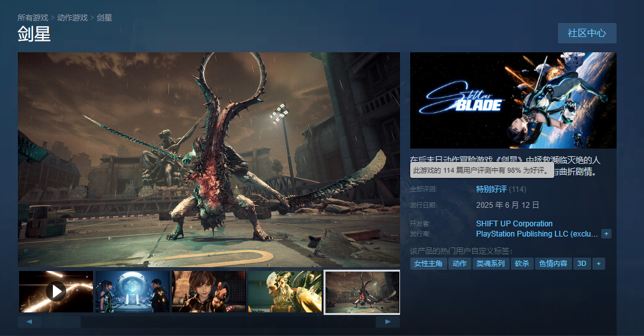This screenshot has width=644, height=336.
Task: Click the Stellar Blade header image
Action: [513, 100]
